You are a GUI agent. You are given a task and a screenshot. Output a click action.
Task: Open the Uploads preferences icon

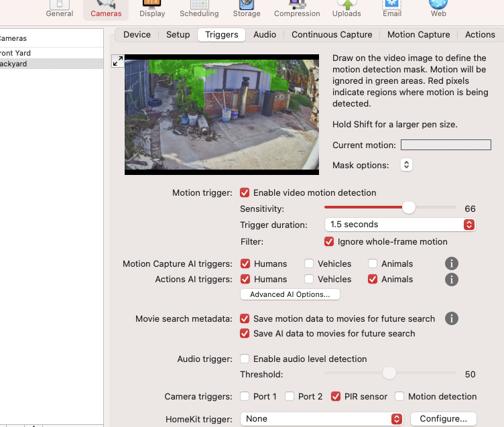pos(346,9)
